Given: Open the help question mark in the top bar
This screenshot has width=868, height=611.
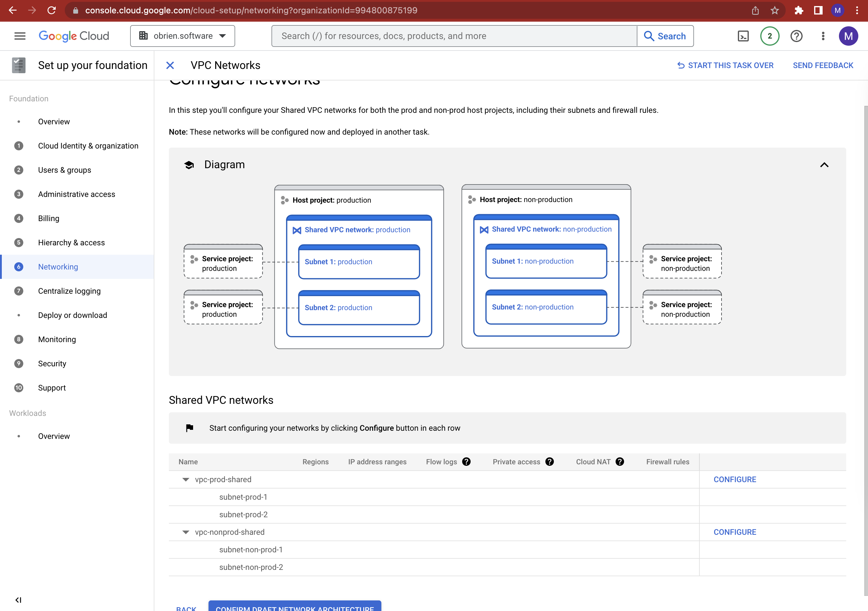Looking at the screenshot, I should [797, 36].
